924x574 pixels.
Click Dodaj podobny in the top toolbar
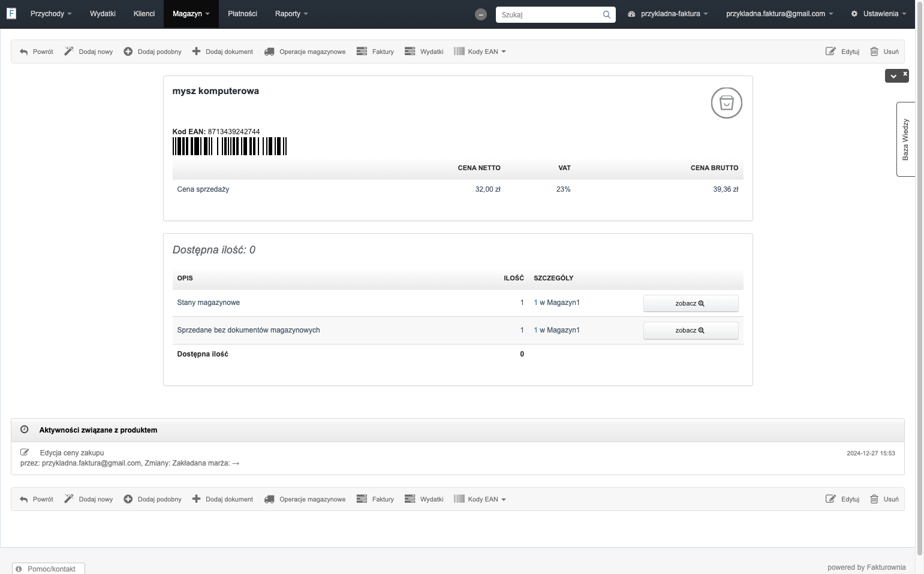(152, 52)
